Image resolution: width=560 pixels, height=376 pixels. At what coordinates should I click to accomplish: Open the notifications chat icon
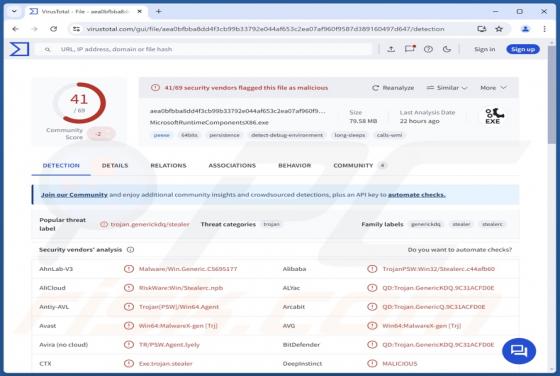pos(410,49)
